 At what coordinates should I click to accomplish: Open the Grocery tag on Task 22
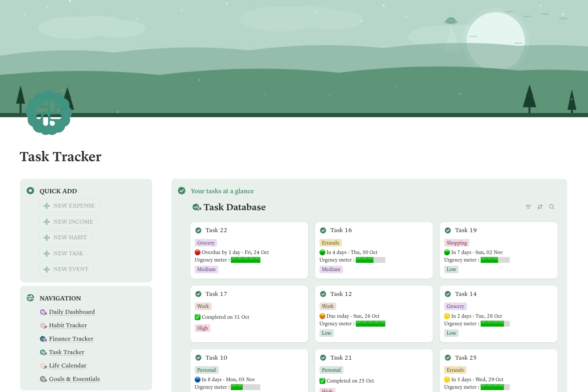[x=206, y=243]
